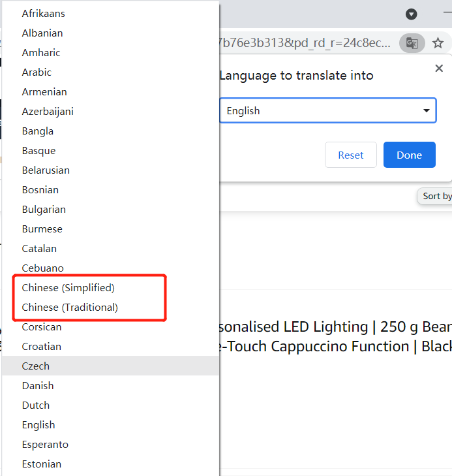
Task: Close the translate language popup
Action: [x=439, y=69]
